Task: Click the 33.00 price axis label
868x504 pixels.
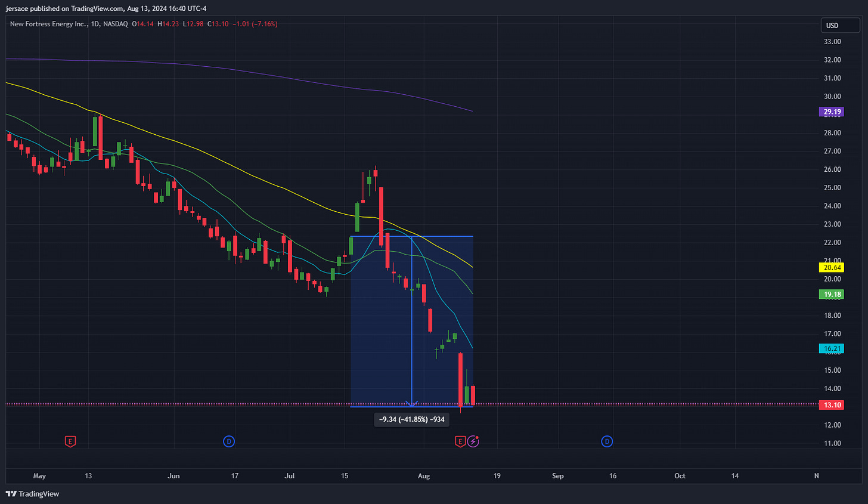Action: point(832,42)
